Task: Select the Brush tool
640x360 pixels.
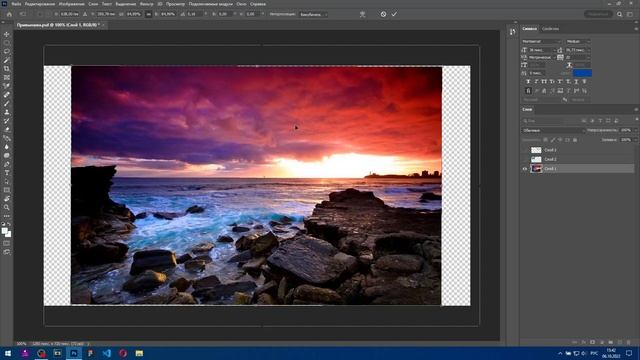Action: (7, 103)
